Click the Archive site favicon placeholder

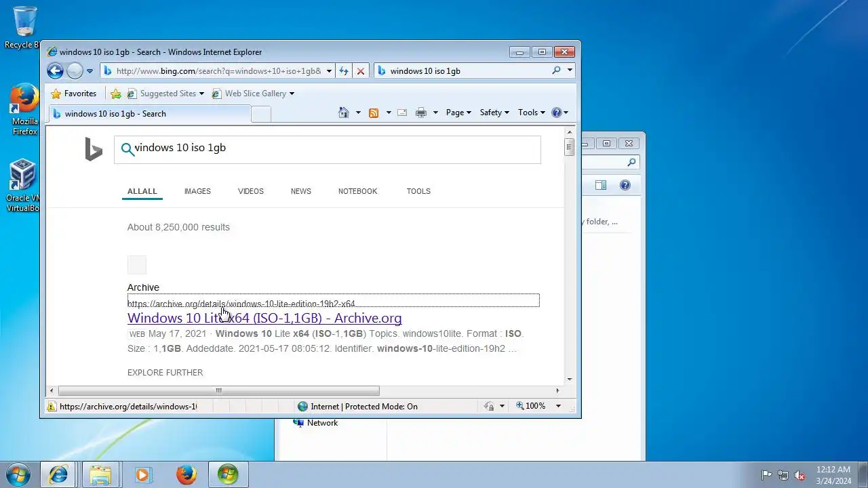[136, 265]
